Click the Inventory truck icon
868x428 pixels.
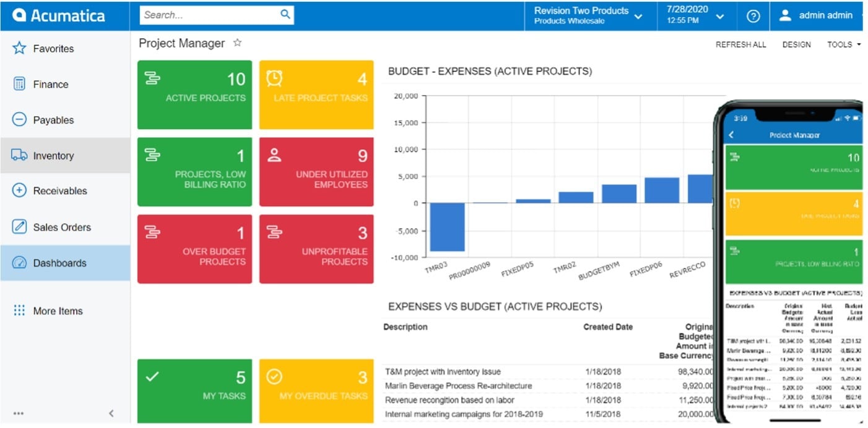pyautogui.click(x=19, y=155)
